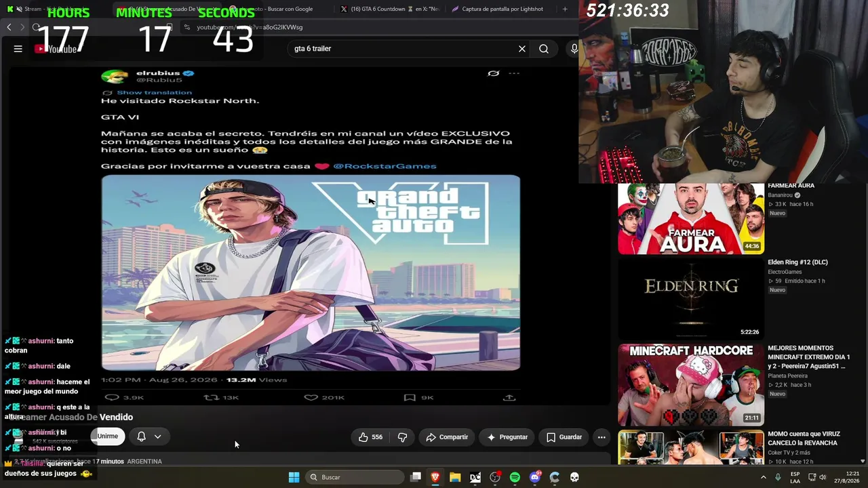Click the 5:22:26 duration on Elden Ring
This screenshot has height=488, width=868.
749,332
